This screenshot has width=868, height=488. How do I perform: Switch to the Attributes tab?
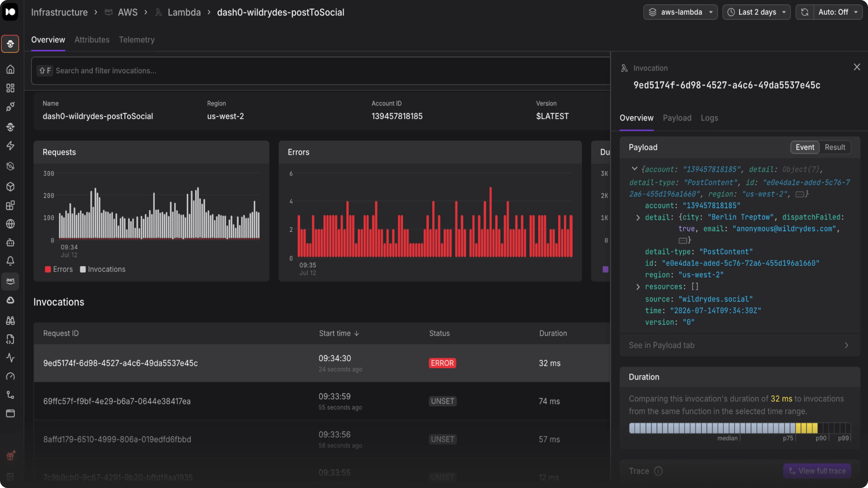pos(92,40)
